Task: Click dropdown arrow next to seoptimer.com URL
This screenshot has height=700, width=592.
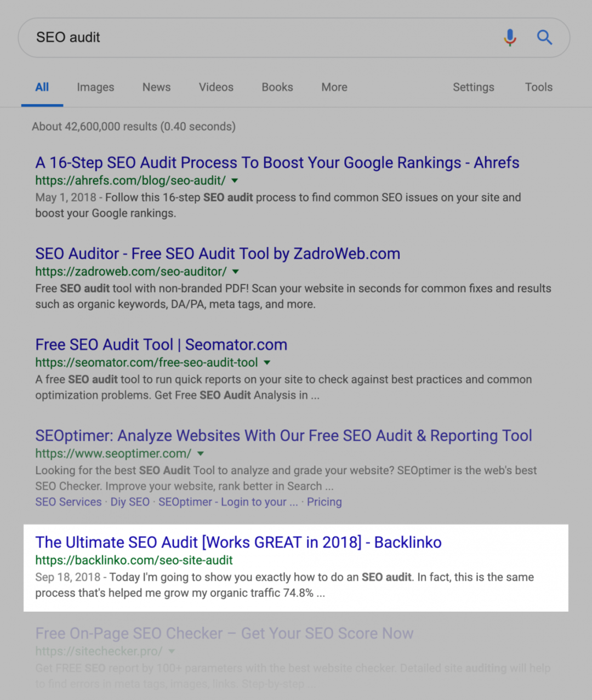Action: tap(201, 453)
